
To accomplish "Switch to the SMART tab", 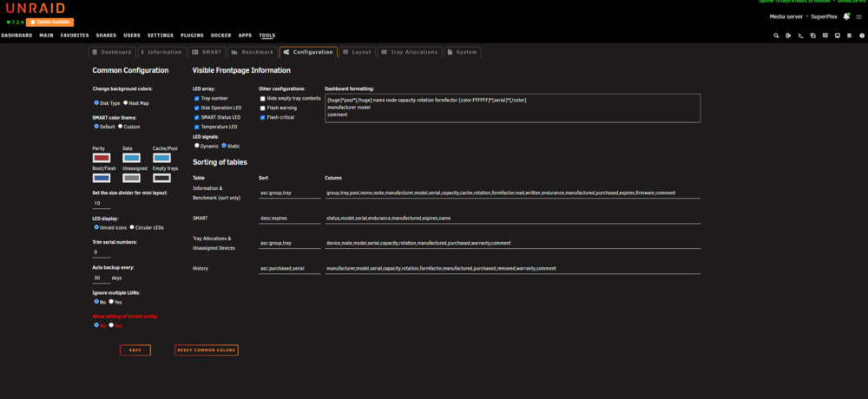I will [207, 52].
